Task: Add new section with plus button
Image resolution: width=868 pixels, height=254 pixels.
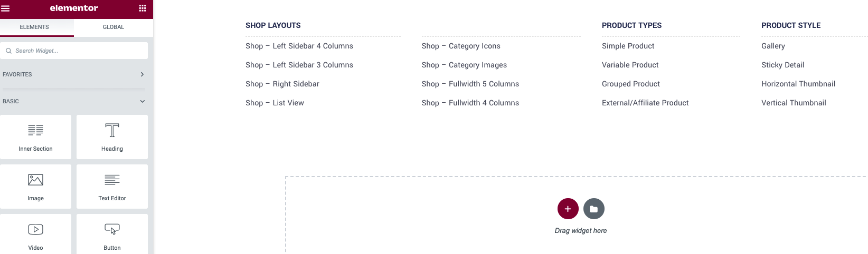Action: [x=568, y=209]
